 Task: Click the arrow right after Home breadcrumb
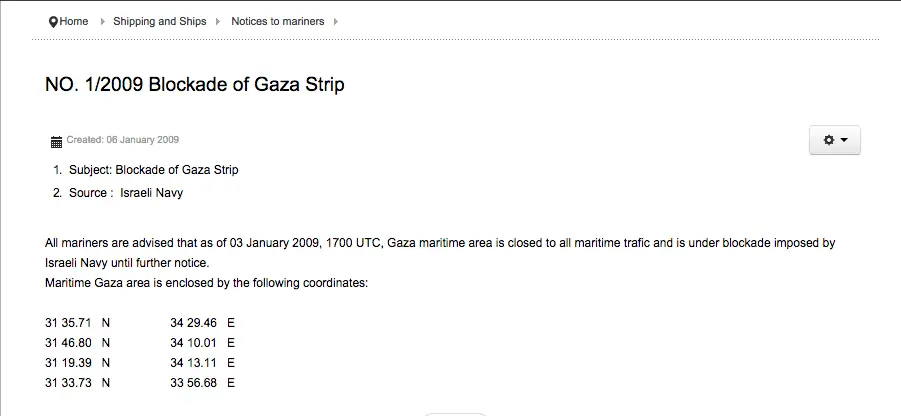tap(102, 21)
